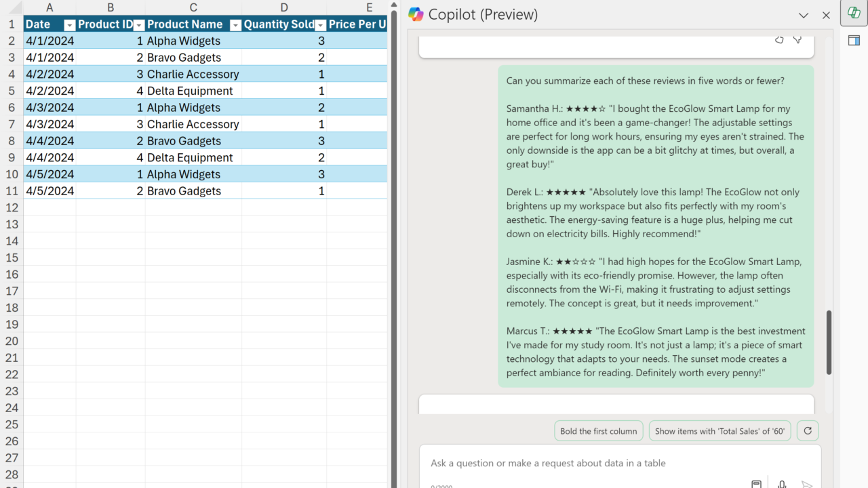Click the date cell '4/5/2024' in row 11
The width and height of the screenshot is (868, 488).
click(50, 191)
